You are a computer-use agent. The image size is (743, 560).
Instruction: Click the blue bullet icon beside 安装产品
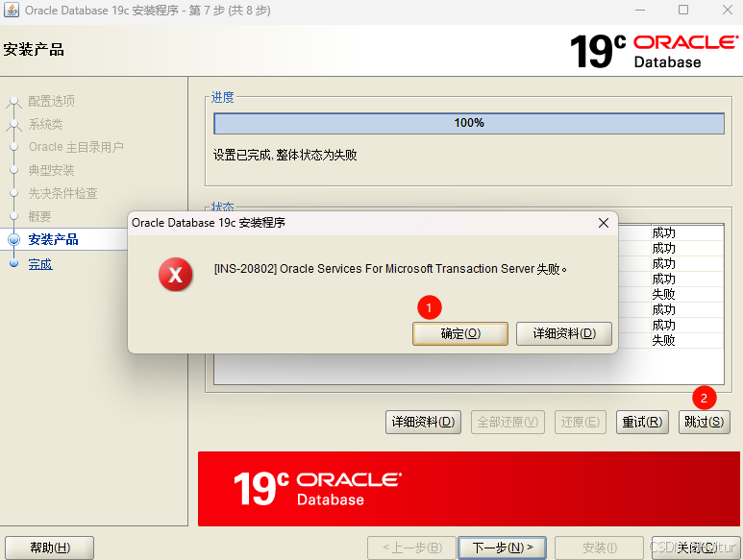(x=14, y=239)
